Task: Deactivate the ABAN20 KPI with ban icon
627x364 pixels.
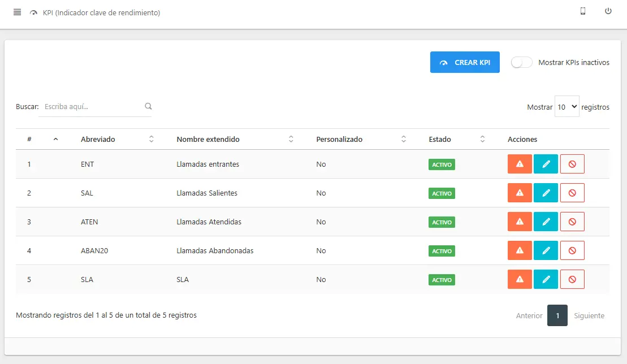Action: (572, 250)
